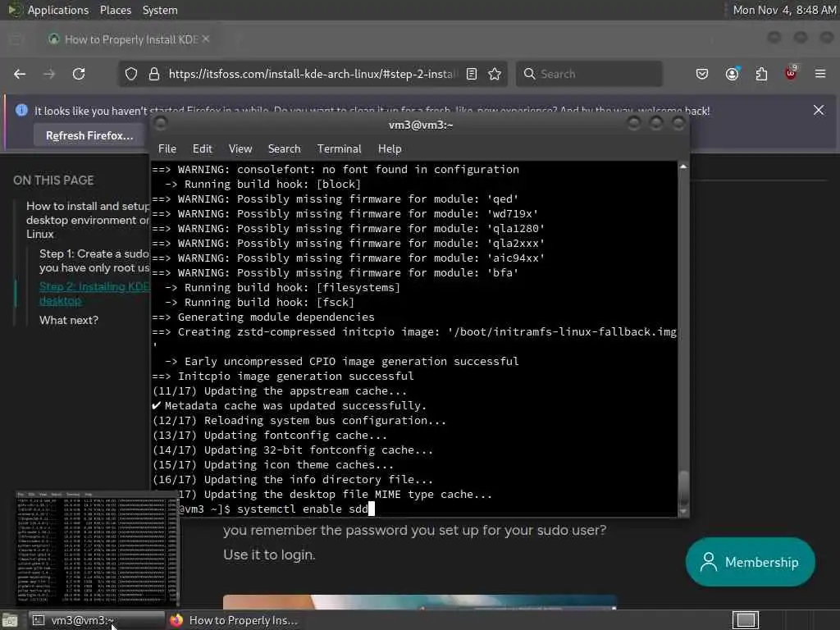Image resolution: width=840 pixels, height=630 pixels.
Task: Open 'Step 1: Create a sudo' sidebar link
Action: (94, 260)
